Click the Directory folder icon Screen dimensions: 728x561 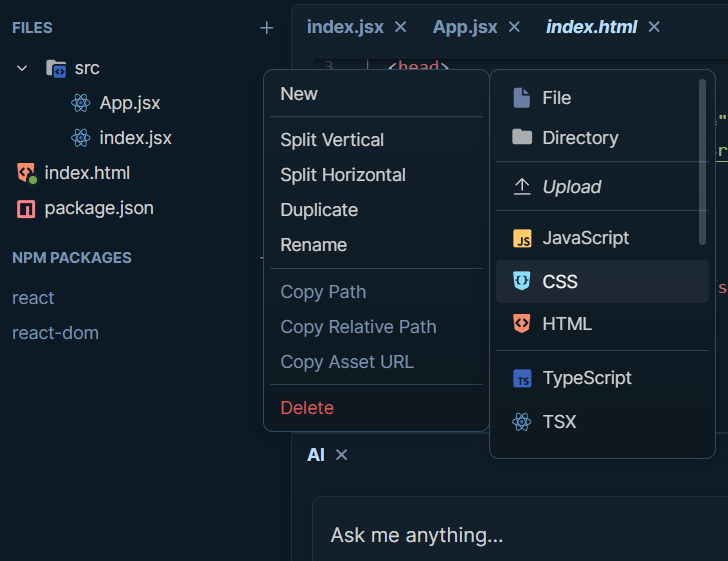tap(522, 137)
